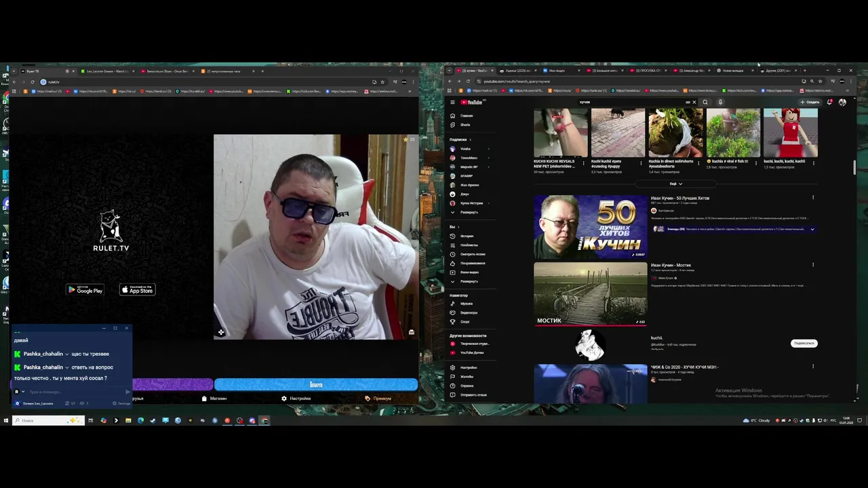Screen dimensions: 868x488
Task: Open the Иван Кучин - Мостик video thumbnail
Action: [591, 293]
